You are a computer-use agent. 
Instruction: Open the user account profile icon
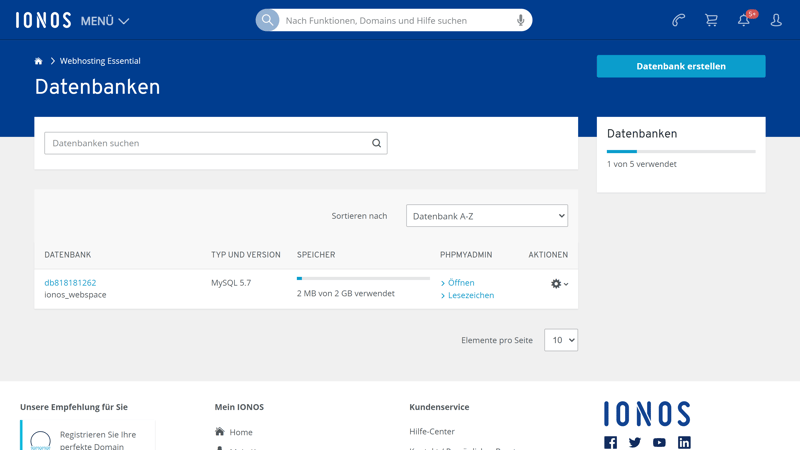pos(776,20)
